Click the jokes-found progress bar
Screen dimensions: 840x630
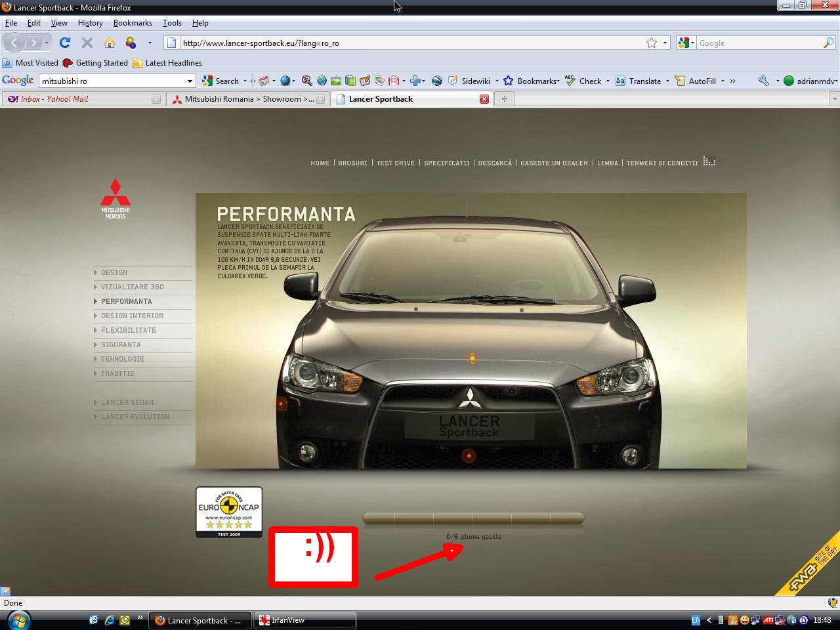pyautogui.click(x=473, y=518)
